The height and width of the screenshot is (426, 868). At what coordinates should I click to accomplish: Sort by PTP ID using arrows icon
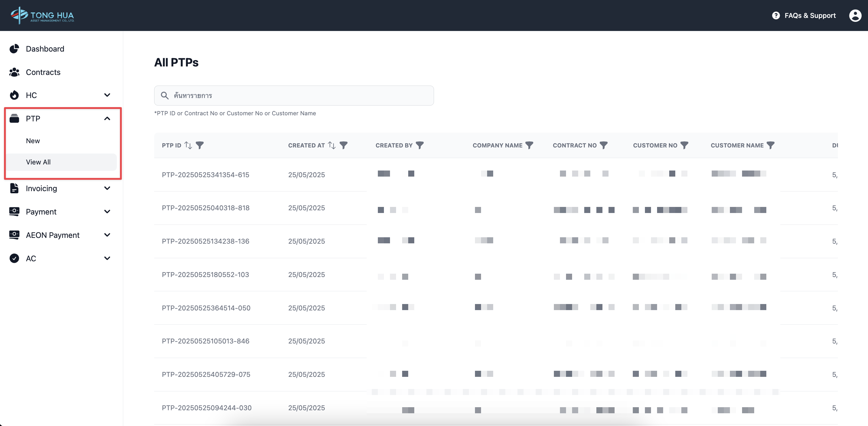[188, 145]
